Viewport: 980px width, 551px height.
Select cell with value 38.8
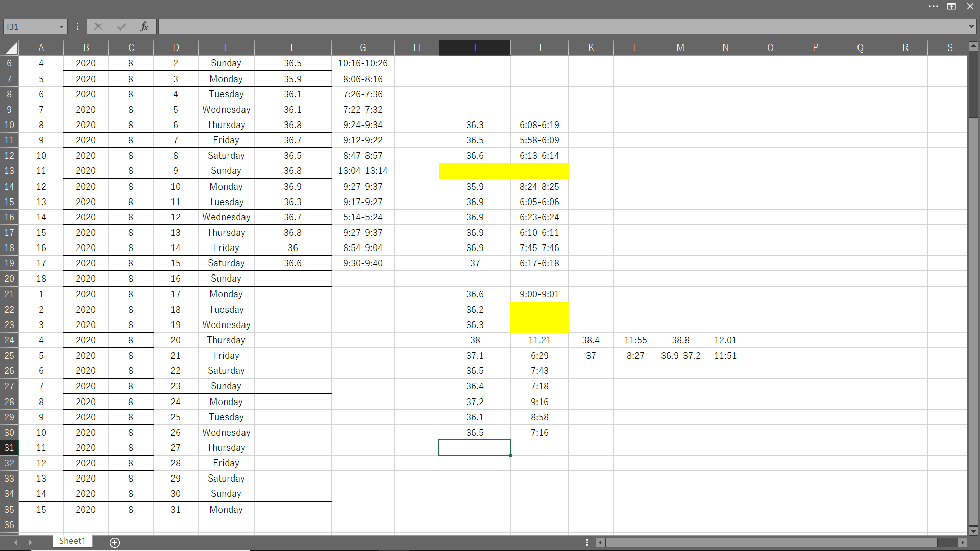point(680,340)
